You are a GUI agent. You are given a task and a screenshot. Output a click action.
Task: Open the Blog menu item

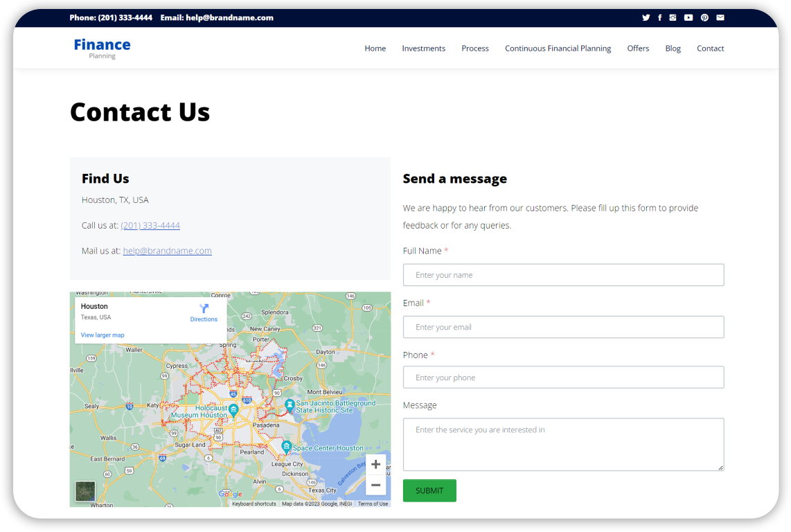[673, 48]
